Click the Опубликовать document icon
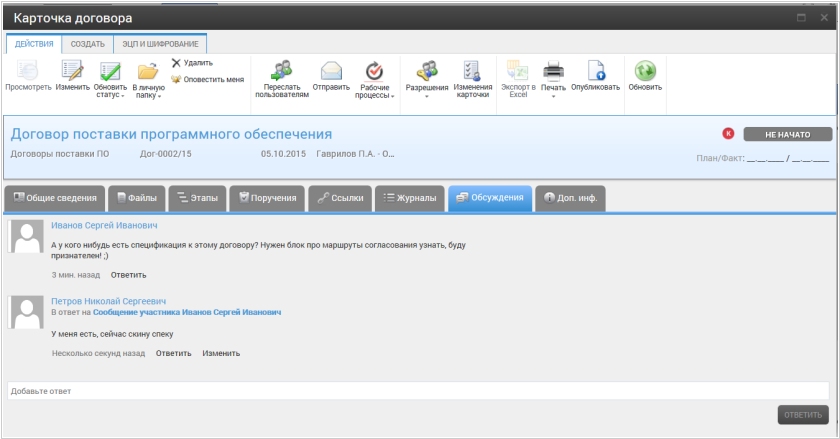This screenshot has height=439, width=840. coord(595,71)
